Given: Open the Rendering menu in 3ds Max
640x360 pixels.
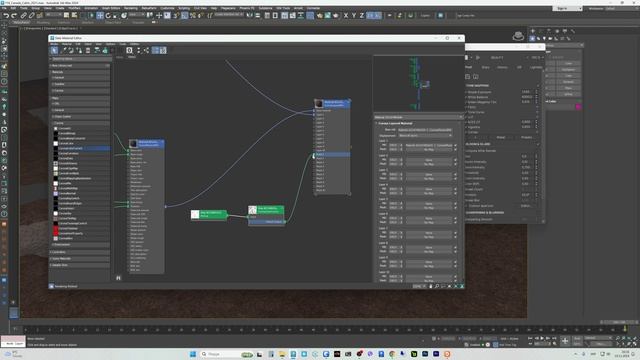Looking at the screenshot, I should [131, 8].
